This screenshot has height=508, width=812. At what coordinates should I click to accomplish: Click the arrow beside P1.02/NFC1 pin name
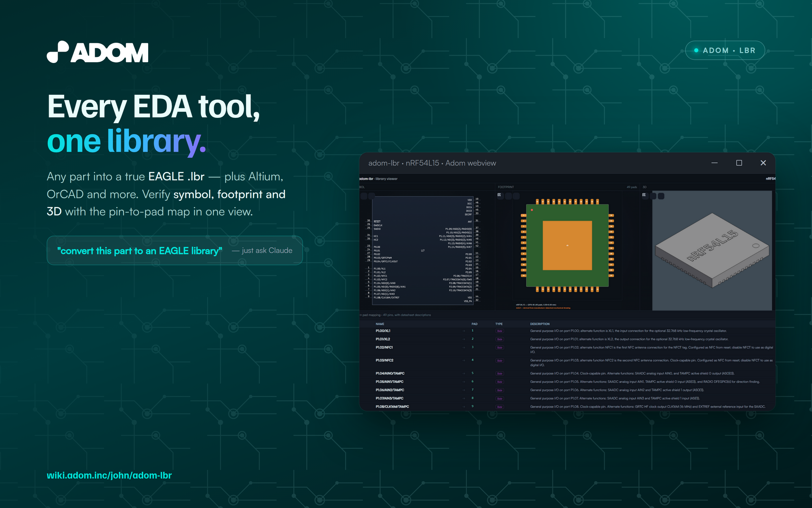coord(464,347)
